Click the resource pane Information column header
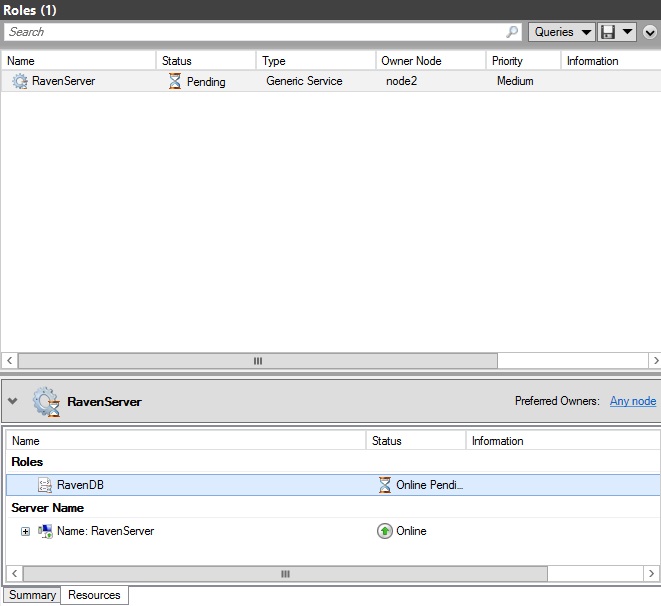This screenshot has width=661, height=606. [x=563, y=441]
